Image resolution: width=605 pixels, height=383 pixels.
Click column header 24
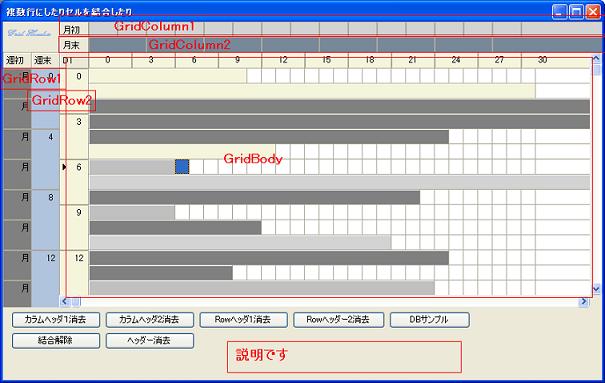pyautogui.click(x=456, y=60)
